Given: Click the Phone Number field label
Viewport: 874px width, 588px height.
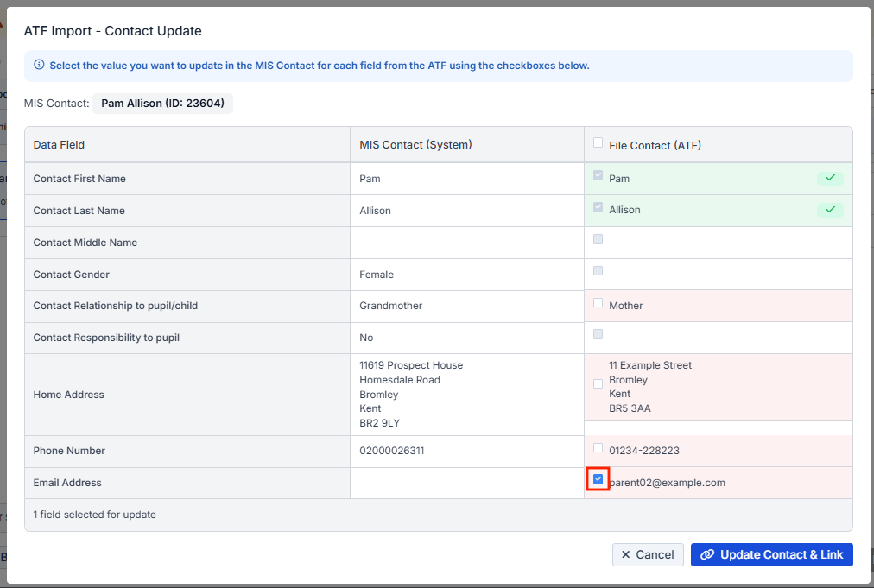Looking at the screenshot, I should coord(69,451).
